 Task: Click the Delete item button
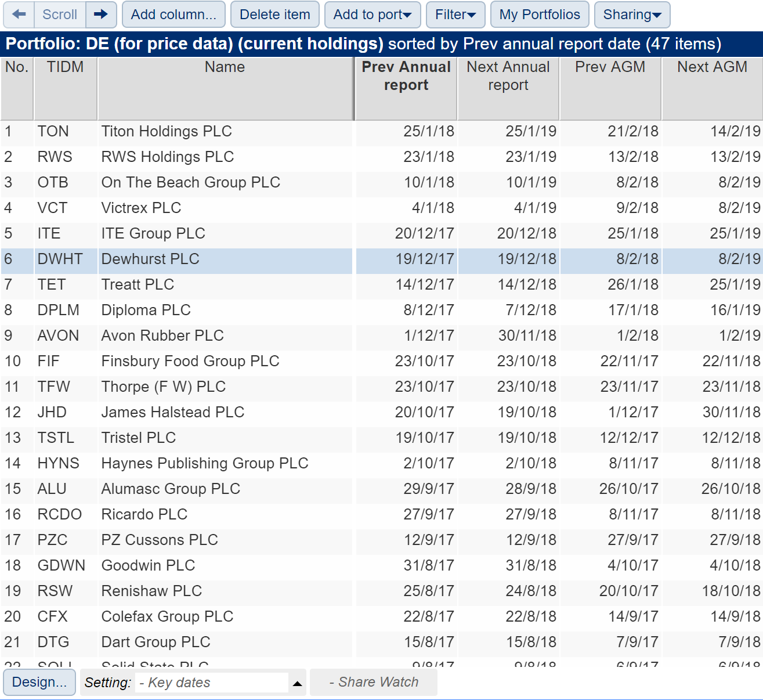(x=275, y=15)
